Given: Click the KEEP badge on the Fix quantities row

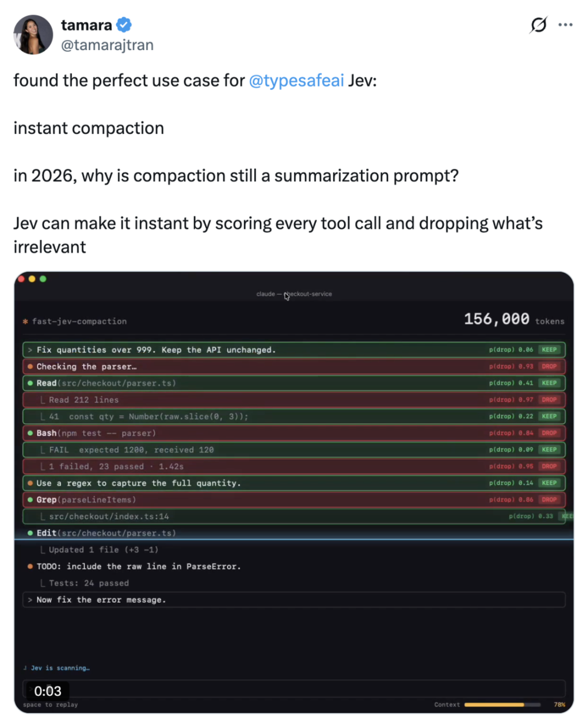Looking at the screenshot, I should coord(549,350).
